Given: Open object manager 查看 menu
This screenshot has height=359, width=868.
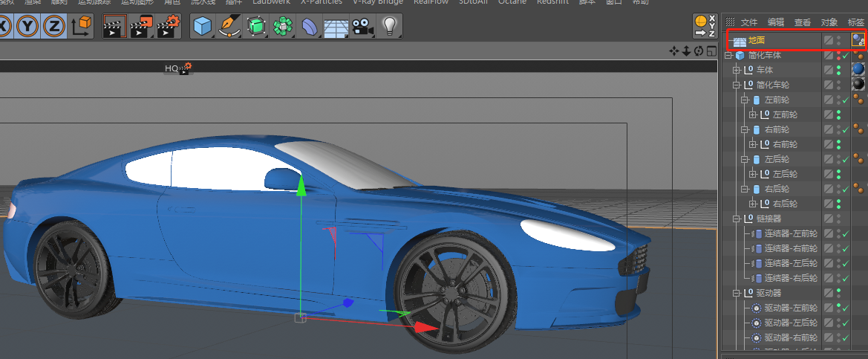Looking at the screenshot, I should tap(803, 22).
